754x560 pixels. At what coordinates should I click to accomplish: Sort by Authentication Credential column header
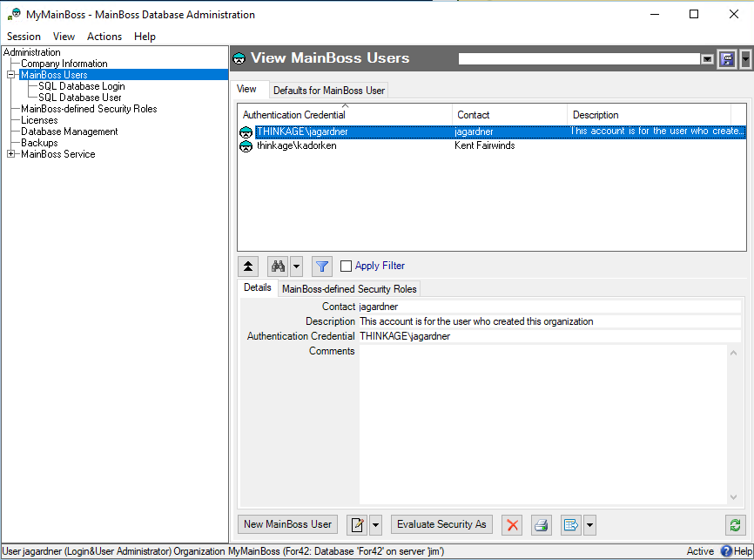[345, 115]
